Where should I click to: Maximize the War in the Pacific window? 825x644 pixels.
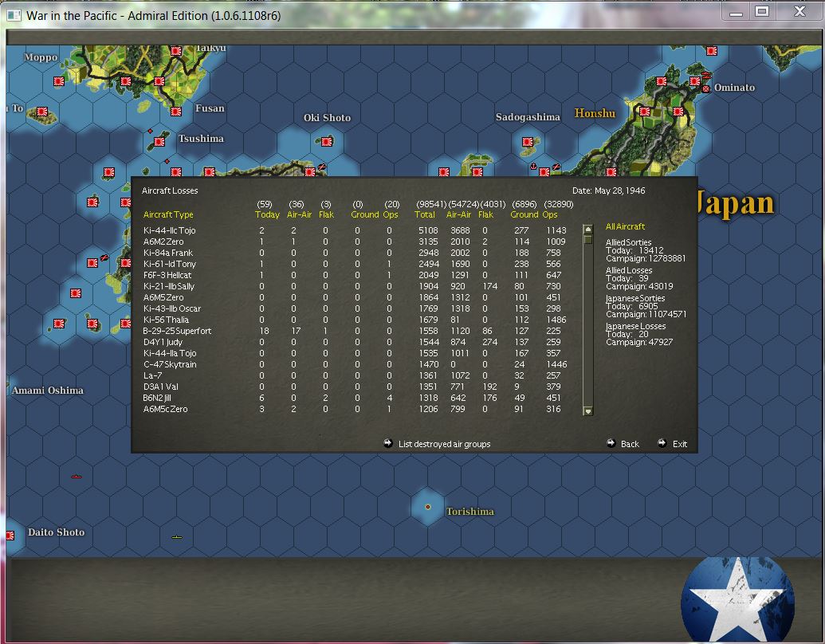click(x=762, y=11)
